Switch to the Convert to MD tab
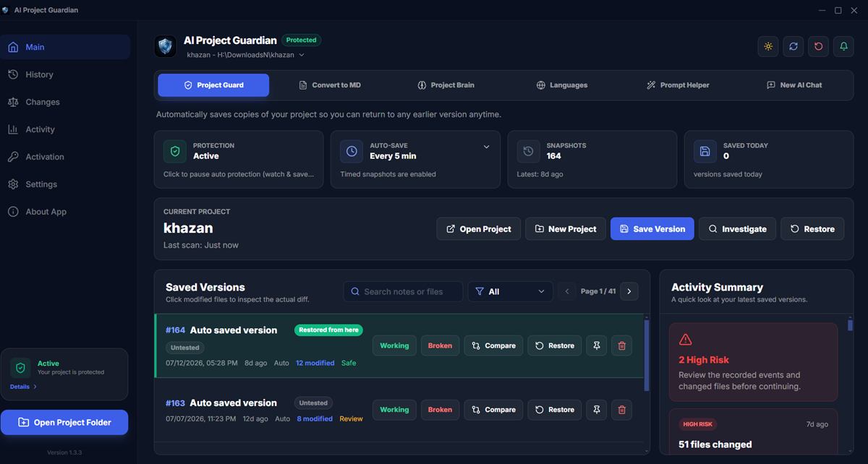This screenshot has height=464, width=868. (330, 85)
